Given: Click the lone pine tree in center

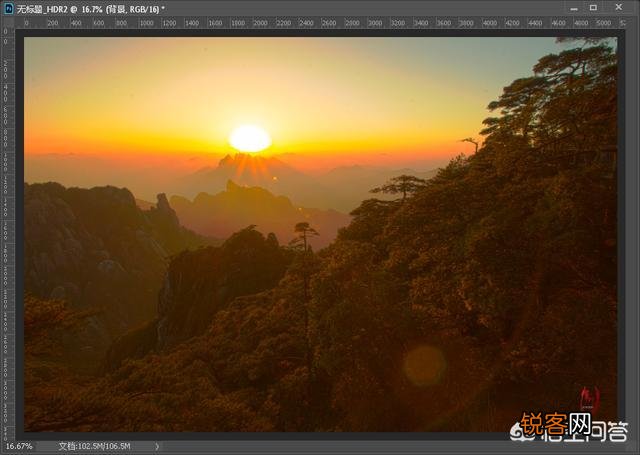Looking at the screenshot, I should (304, 238).
